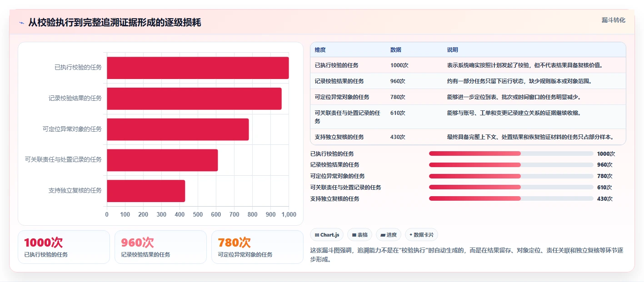The height and width of the screenshot is (282, 644).
Task: Click the 可关联责任与处置记录的任务 progress bar
Action: (x=511, y=187)
